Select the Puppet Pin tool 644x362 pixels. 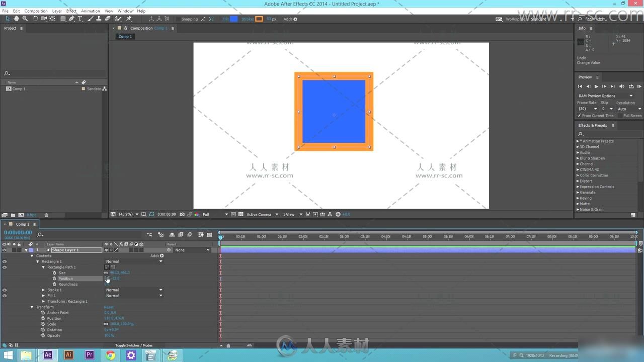(129, 19)
